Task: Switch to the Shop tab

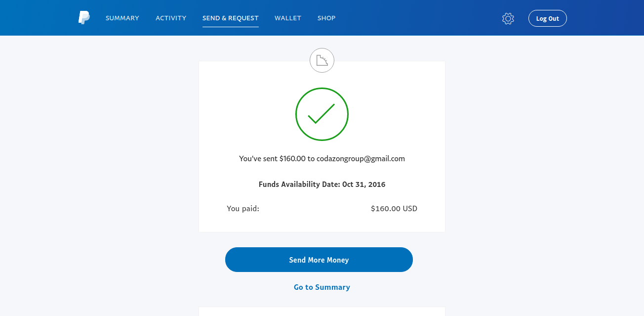Action: coord(326,18)
